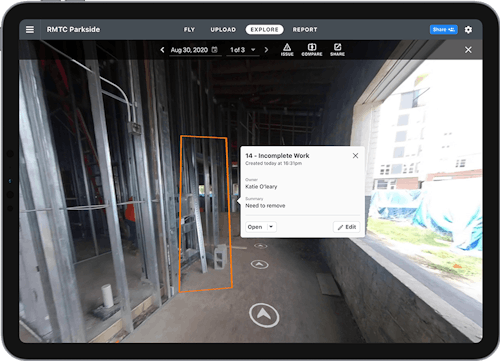
Task: Go to previous capture date arrow
Action: (162, 50)
